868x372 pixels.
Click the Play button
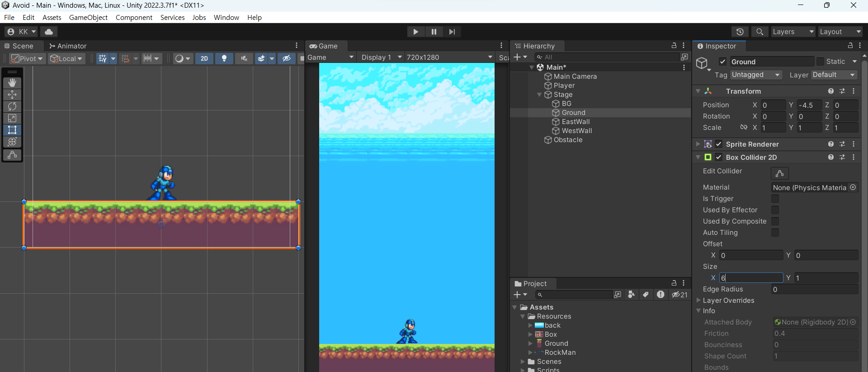[x=415, y=32]
